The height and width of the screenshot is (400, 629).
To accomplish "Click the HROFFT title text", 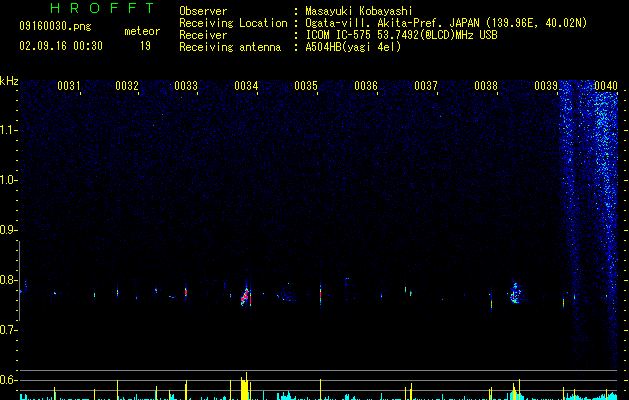I will click(103, 8).
